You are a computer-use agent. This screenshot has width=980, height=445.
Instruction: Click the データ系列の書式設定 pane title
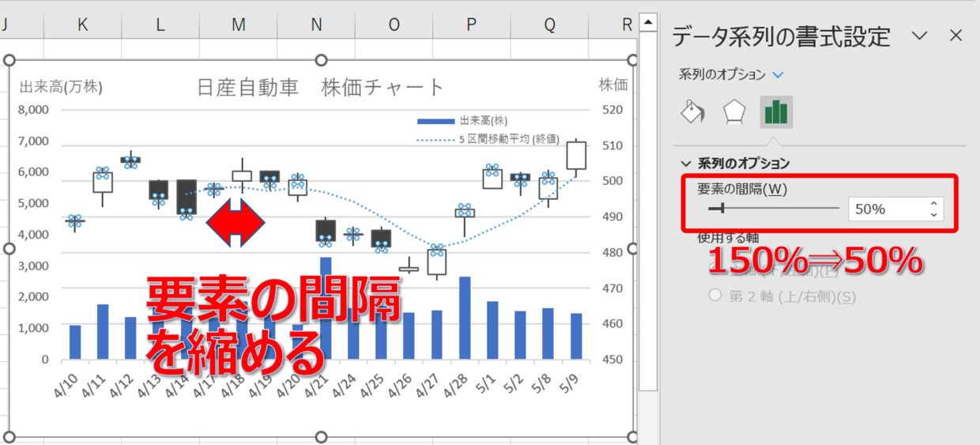coord(780,36)
